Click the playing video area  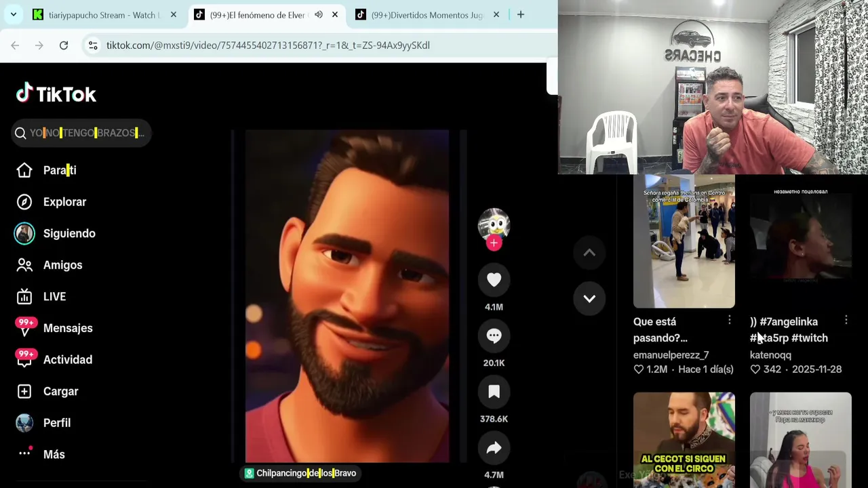(347, 296)
